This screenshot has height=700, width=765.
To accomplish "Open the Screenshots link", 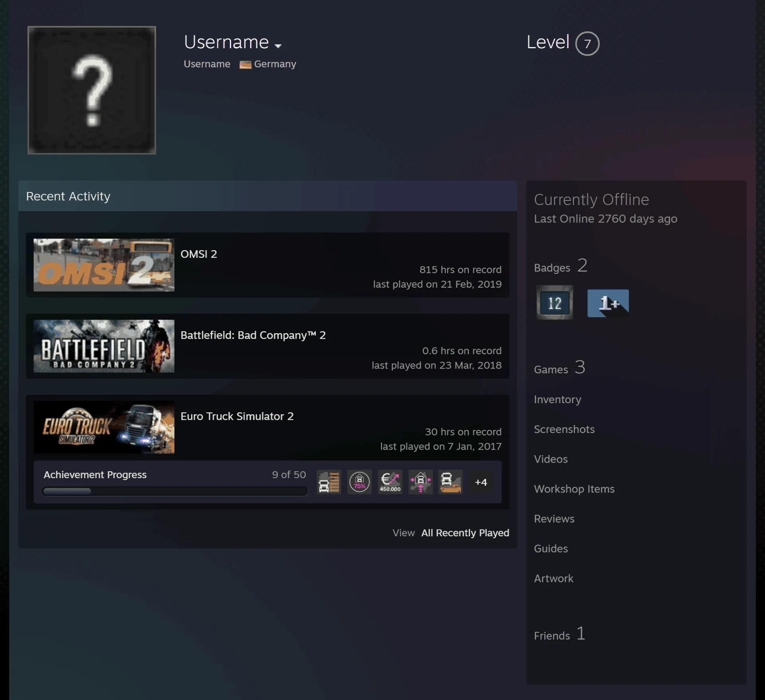I will [564, 429].
